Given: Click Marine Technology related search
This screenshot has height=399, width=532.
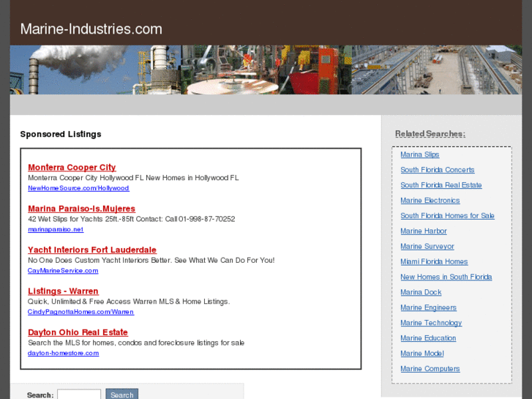Looking at the screenshot, I should (x=431, y=323).
